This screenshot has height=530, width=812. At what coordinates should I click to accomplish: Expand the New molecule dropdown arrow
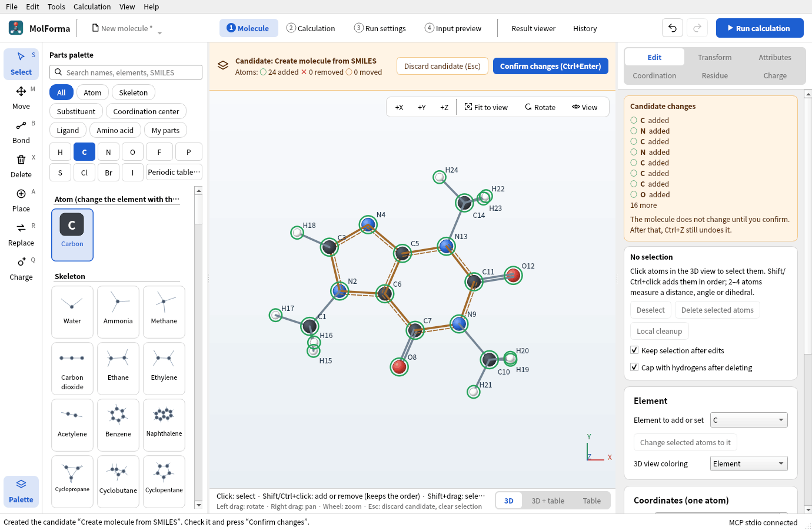pos(159,32)
